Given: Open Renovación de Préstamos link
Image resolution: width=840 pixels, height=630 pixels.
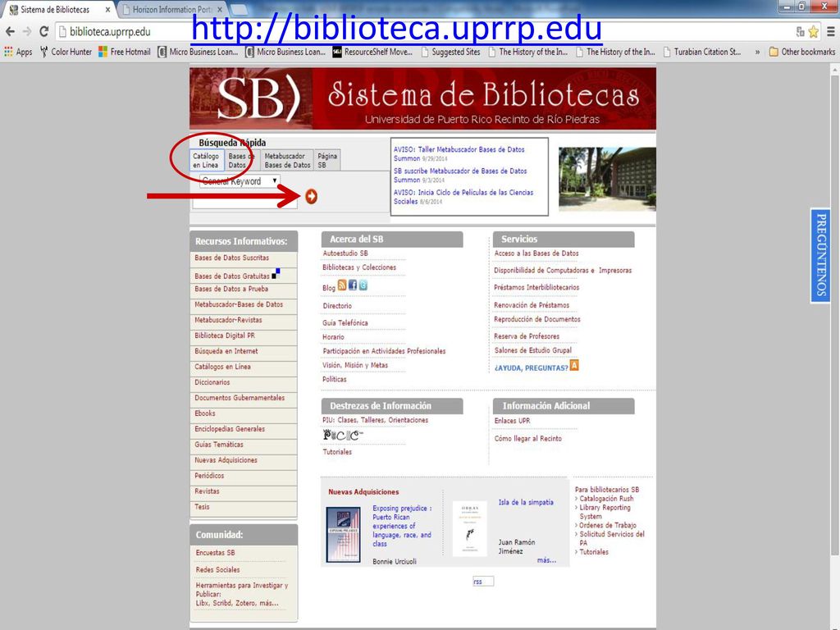Looking at the screenshot, I should (x=532, y=305).
